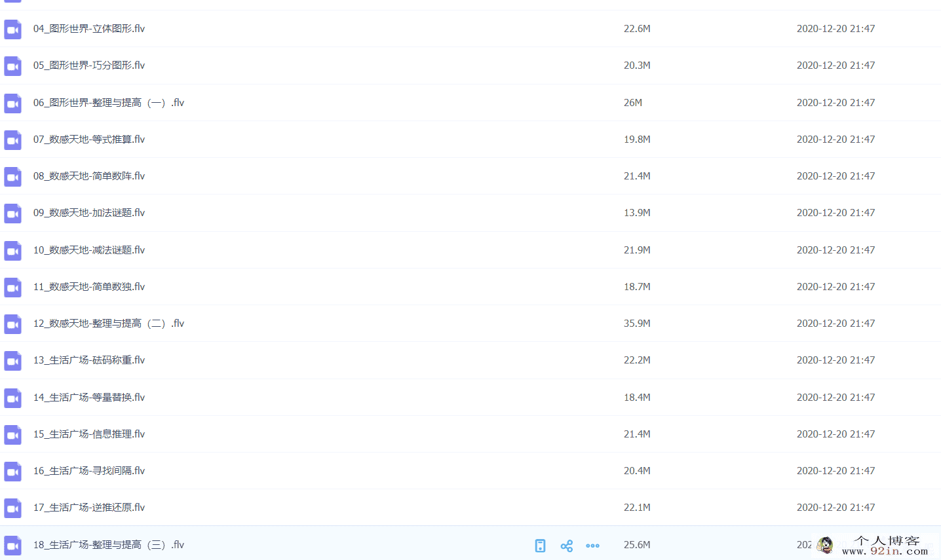The width and height of the screenshot is (941, 560).
Task: Click the 20.3M size value
Action: pos(637,65)
